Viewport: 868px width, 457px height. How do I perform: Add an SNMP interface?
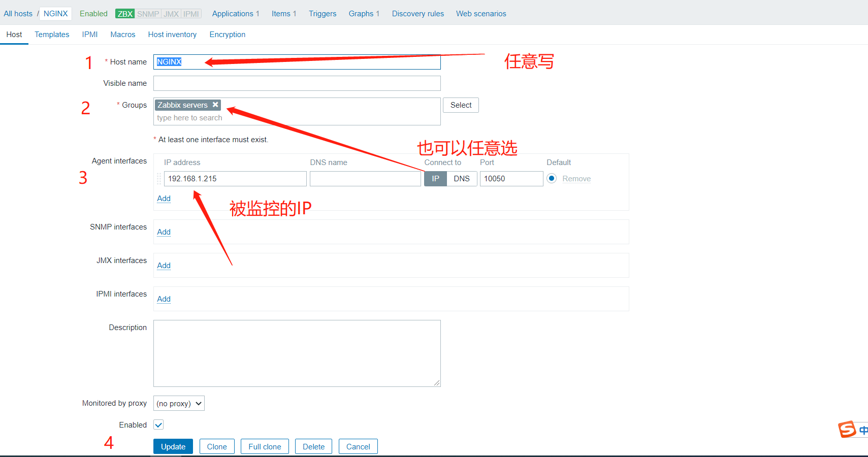[x=164, y=232]
